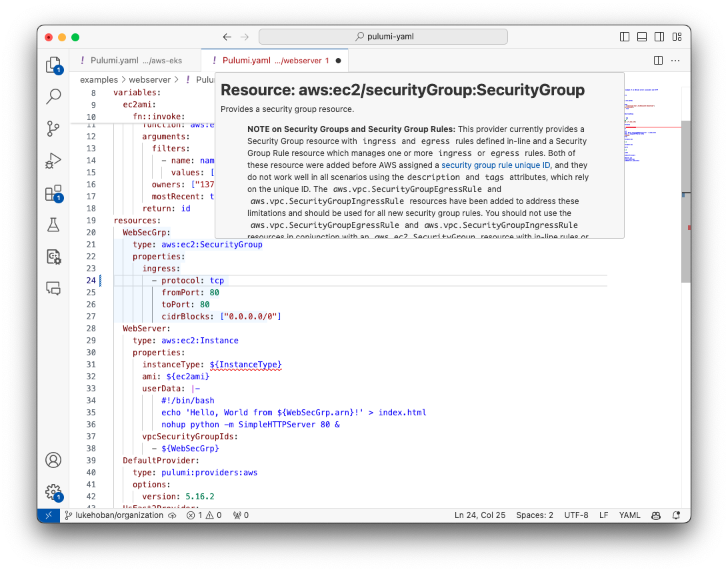Click the hover popup title Resource: aws:ec2/securityGroup
This screenshot has width=728, height=572.
click(x=403, y=90)
